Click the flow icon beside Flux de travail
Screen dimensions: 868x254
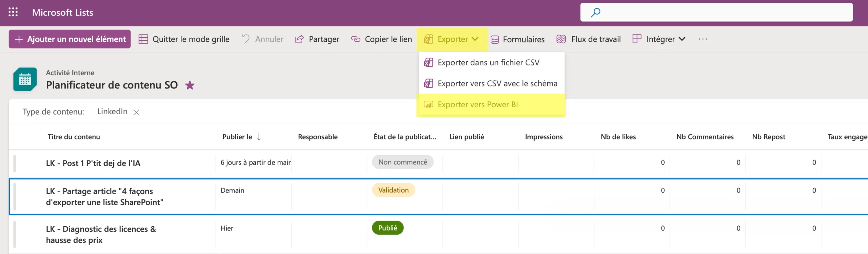pos(561,39)
